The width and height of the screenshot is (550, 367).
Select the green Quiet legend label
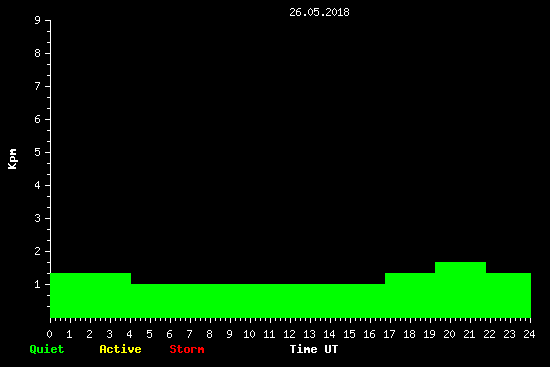[x=47, y=349]
